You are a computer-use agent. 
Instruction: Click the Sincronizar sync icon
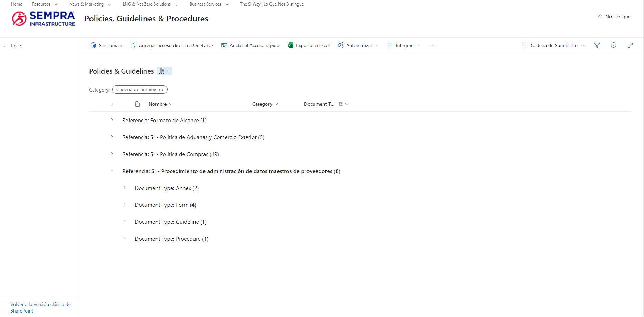93,45
